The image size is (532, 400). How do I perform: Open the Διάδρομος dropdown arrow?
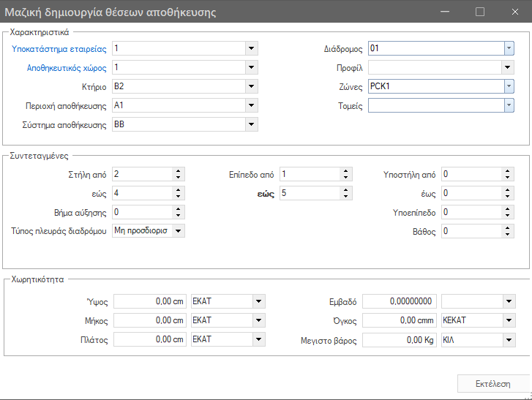click(509, 48)
